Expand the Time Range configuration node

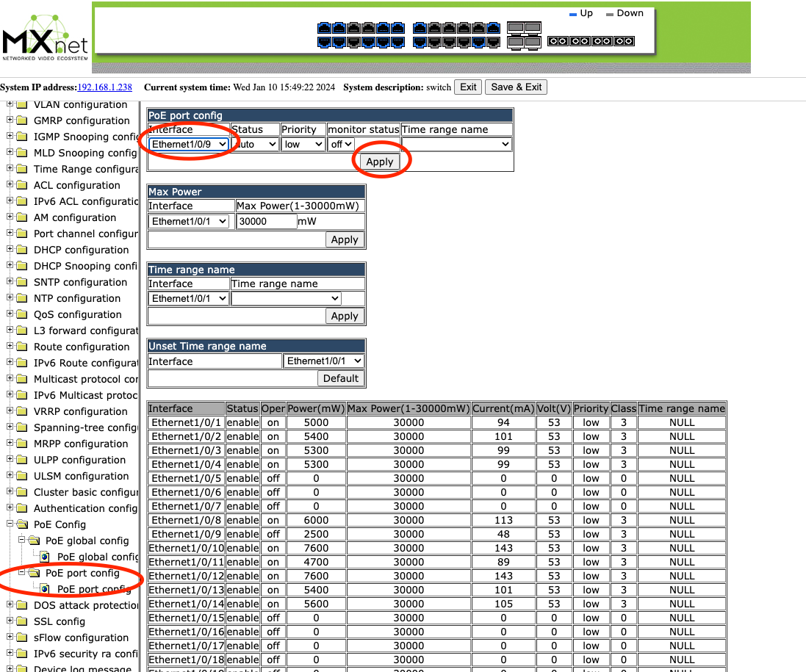click(10, 168)
